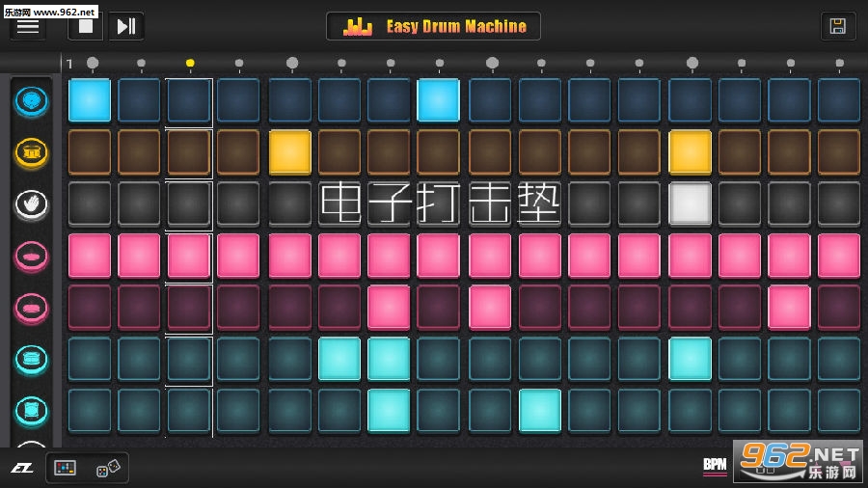The width and height of the screenshot is (868, 488).
Task: Select the yellow snare drum instrument icon
Action: [32, 152]
